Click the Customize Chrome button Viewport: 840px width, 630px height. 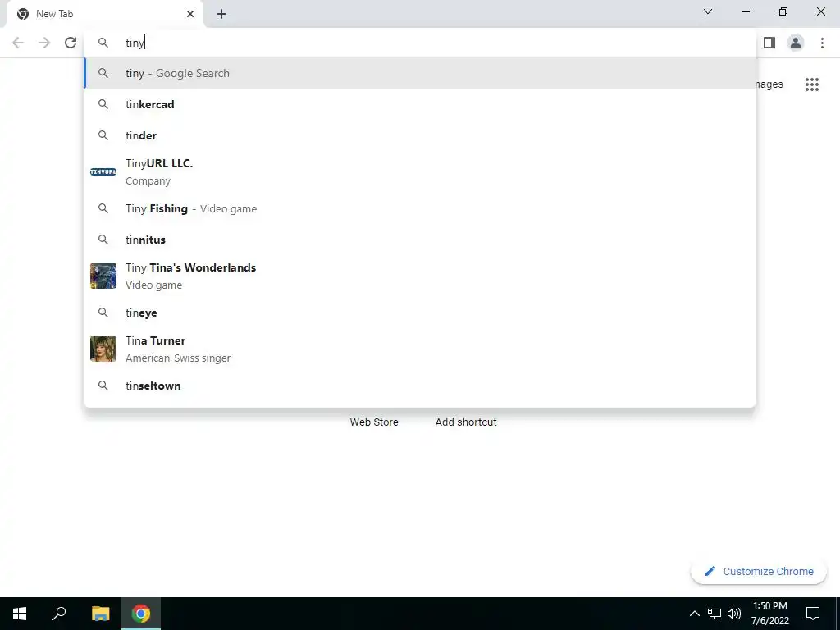click(x=759, y=571)
